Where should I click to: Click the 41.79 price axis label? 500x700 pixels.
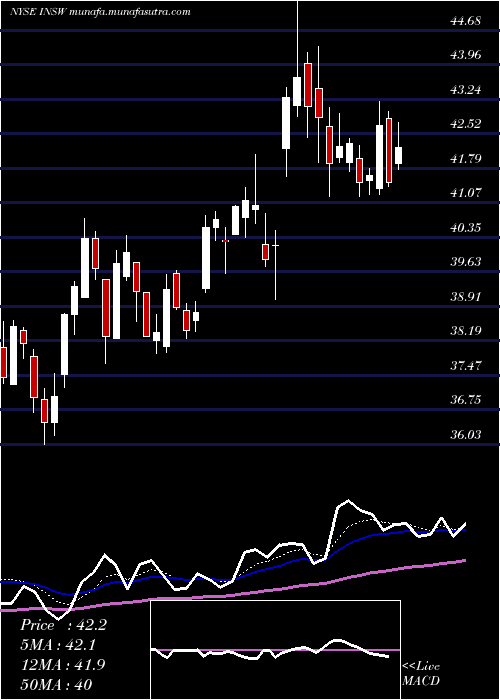tap(465, 158)
